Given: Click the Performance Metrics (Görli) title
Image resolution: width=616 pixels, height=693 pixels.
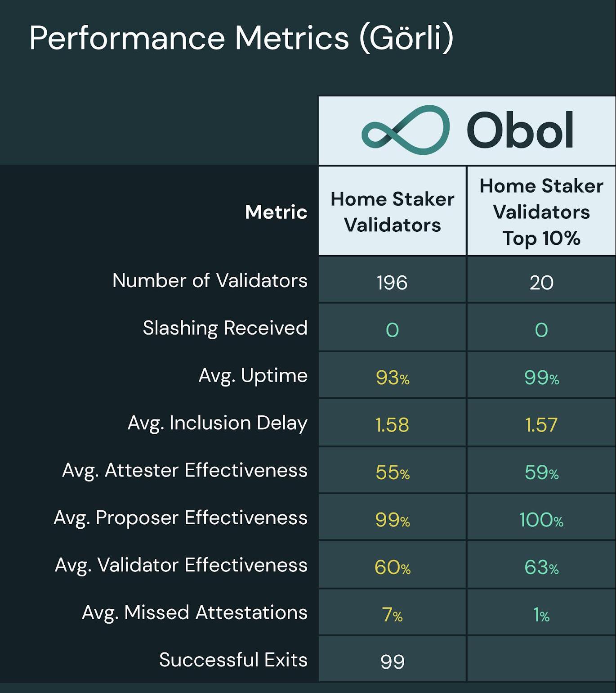Looking at the screenshot, I should (x=241, y=38).
